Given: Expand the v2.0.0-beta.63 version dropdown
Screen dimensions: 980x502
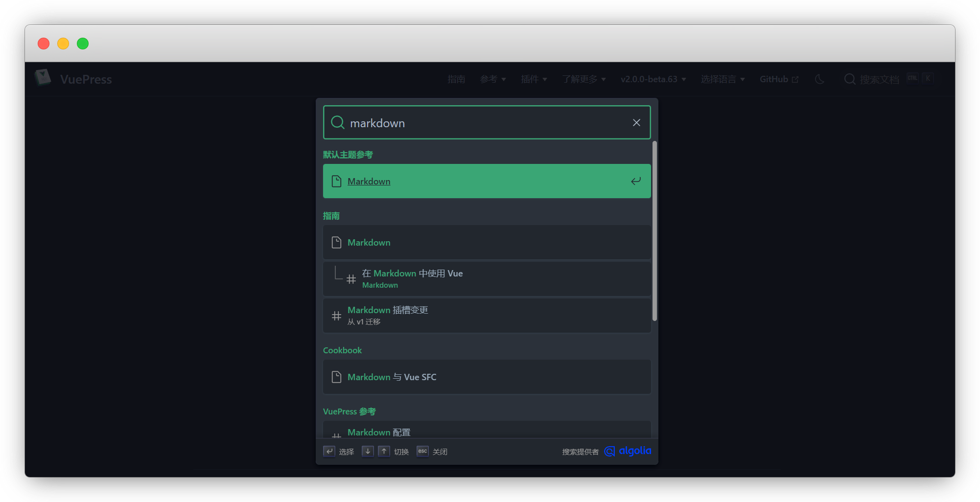Looking at the screenshot, I should click(x=653, y=79).
